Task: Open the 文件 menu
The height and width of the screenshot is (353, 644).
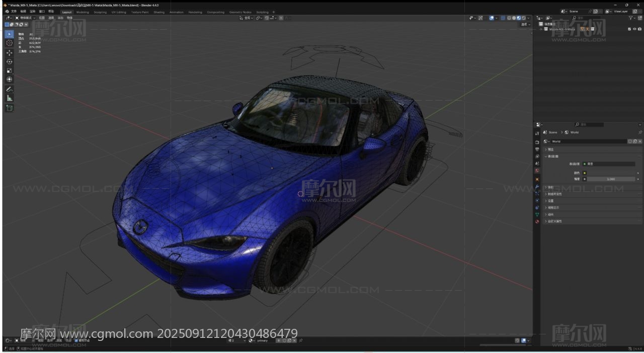Action: point(14,12)
